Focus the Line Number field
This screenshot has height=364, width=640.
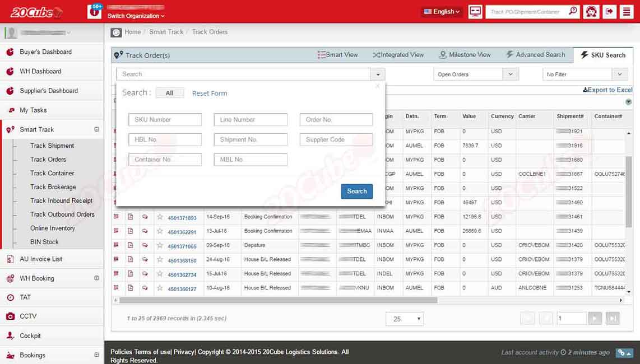pos(251,120)
